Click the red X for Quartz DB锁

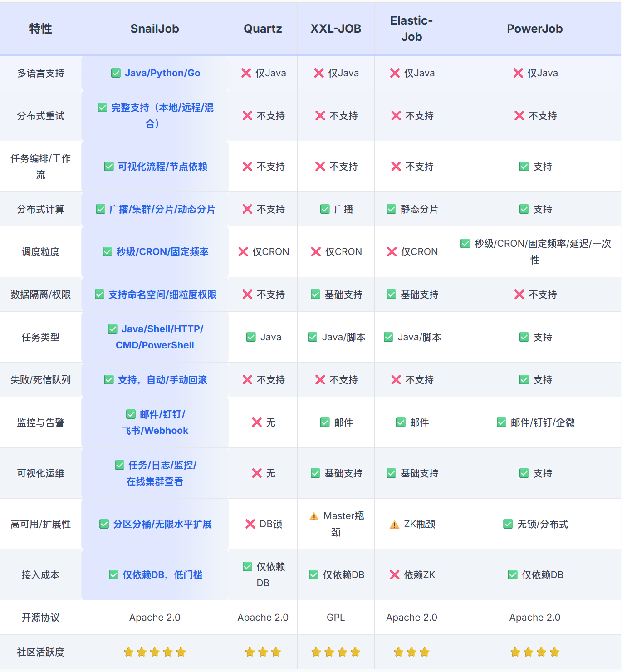coord(250,524)
